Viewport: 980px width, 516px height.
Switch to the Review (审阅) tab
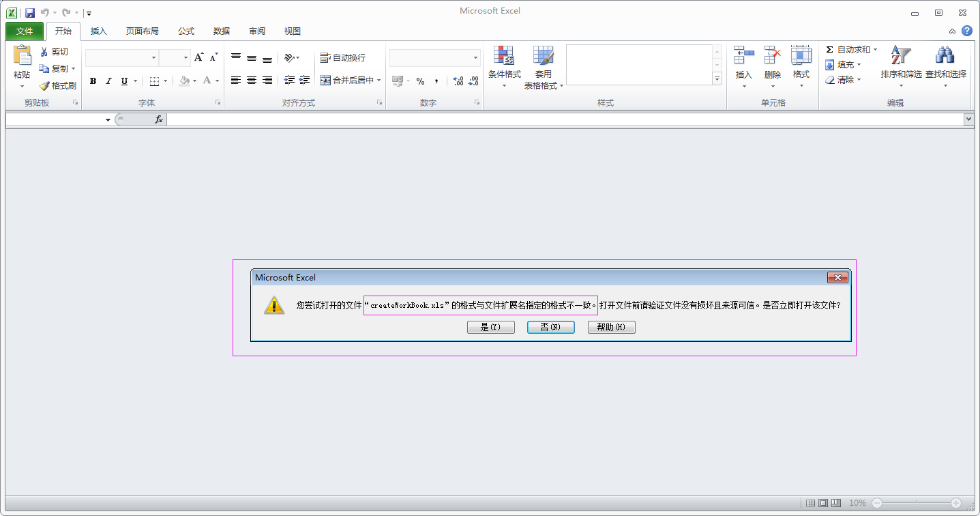(257, 31)
